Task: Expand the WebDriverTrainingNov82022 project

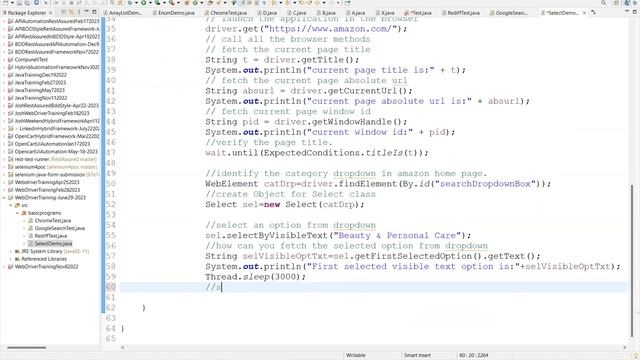Action: (4, 267)
